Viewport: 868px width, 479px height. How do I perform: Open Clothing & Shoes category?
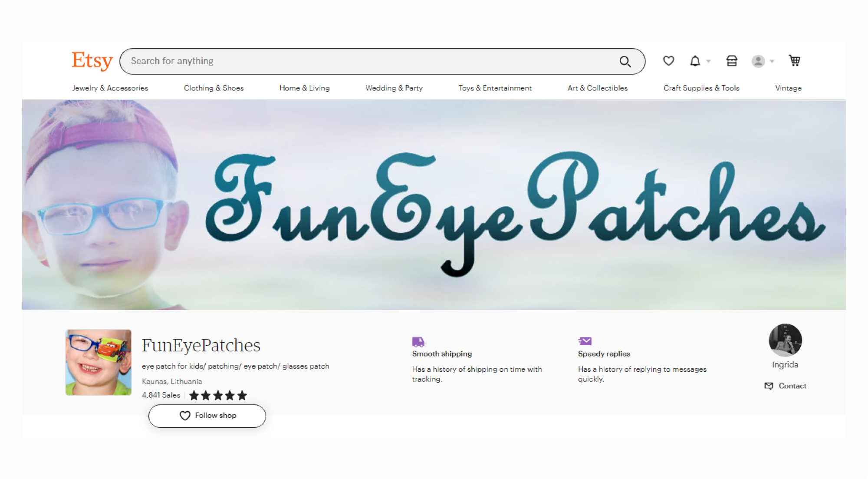click(214, 88)
